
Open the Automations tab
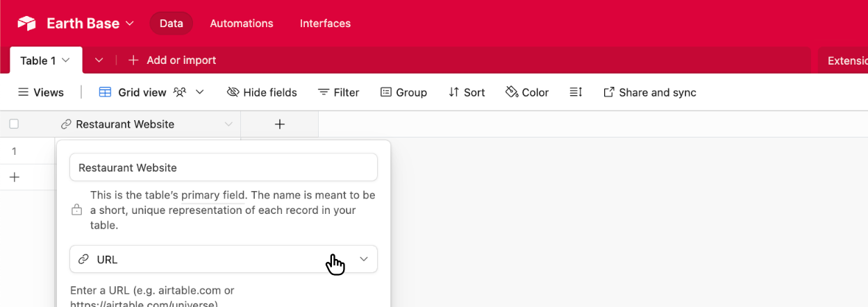click(242, 23)
